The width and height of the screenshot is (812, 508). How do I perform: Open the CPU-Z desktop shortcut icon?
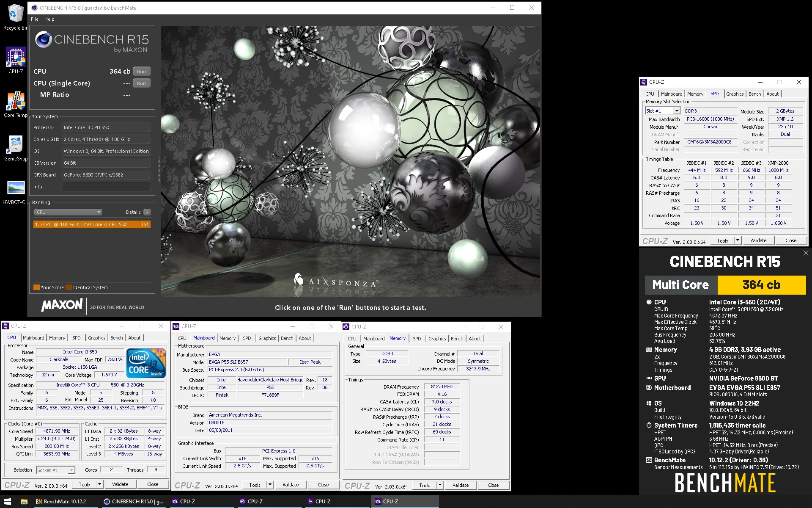click(16, 60)
